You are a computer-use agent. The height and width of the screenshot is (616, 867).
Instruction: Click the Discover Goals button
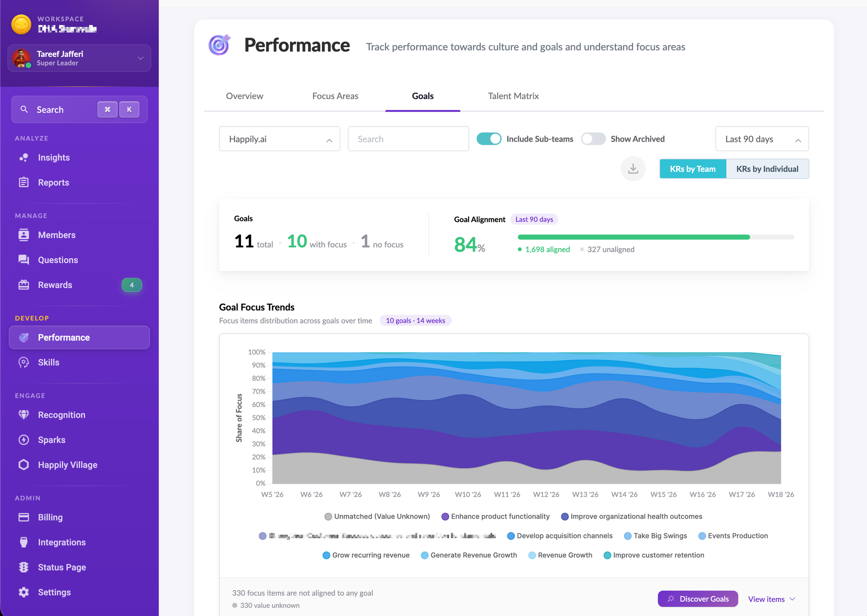coord(698,599)
